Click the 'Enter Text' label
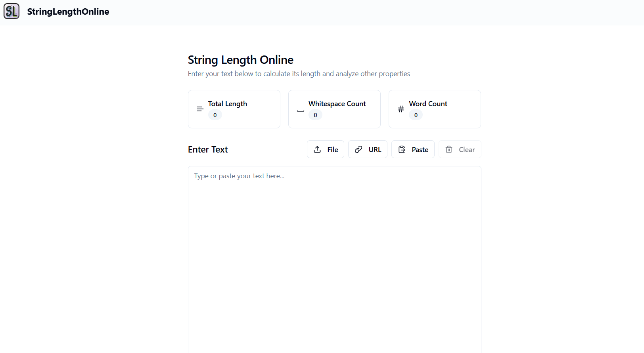Image resolution: width=644 pixels, height=353 pixels. click(x=208, y=149)
